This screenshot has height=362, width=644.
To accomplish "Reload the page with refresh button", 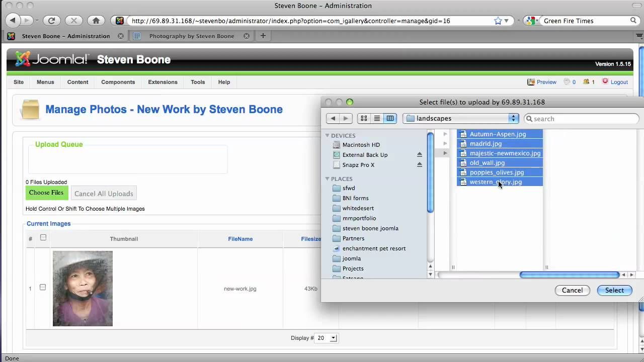I will [51, 21].
